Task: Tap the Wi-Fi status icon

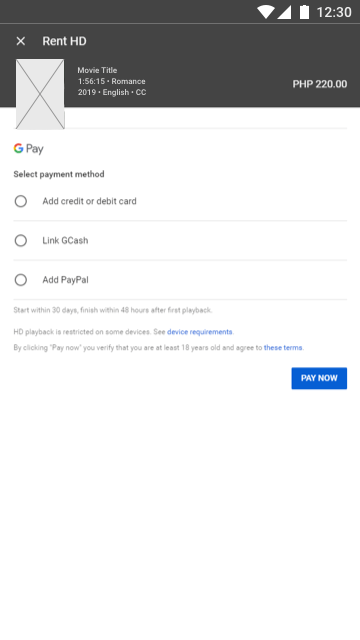Action: click(265, 12)
